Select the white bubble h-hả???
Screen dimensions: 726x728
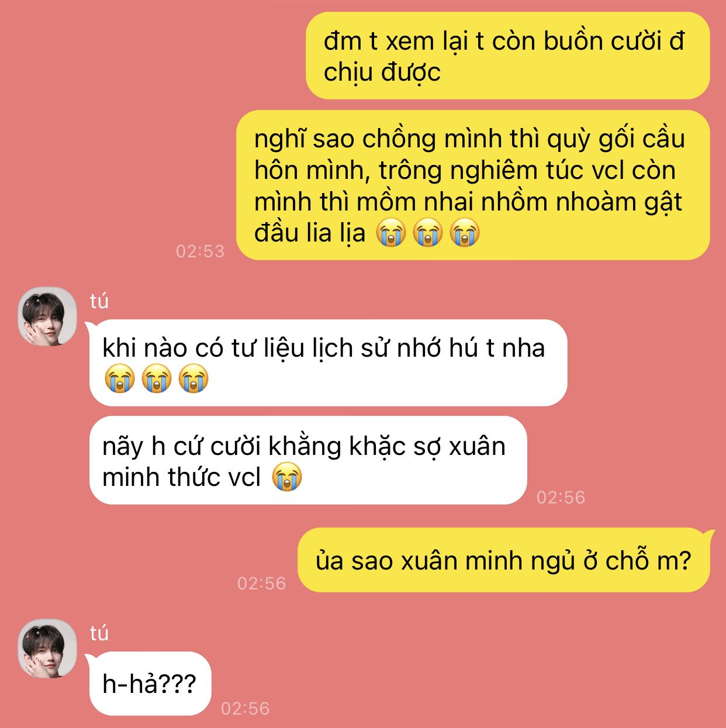click(150, 684)
